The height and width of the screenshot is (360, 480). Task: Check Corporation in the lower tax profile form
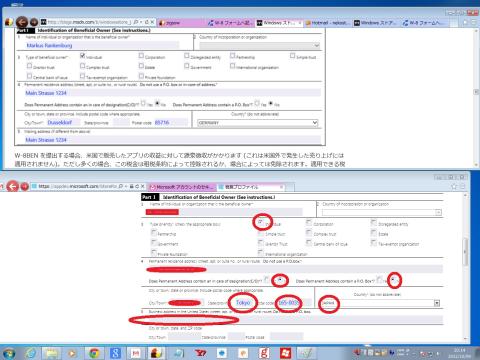point(309,223)
